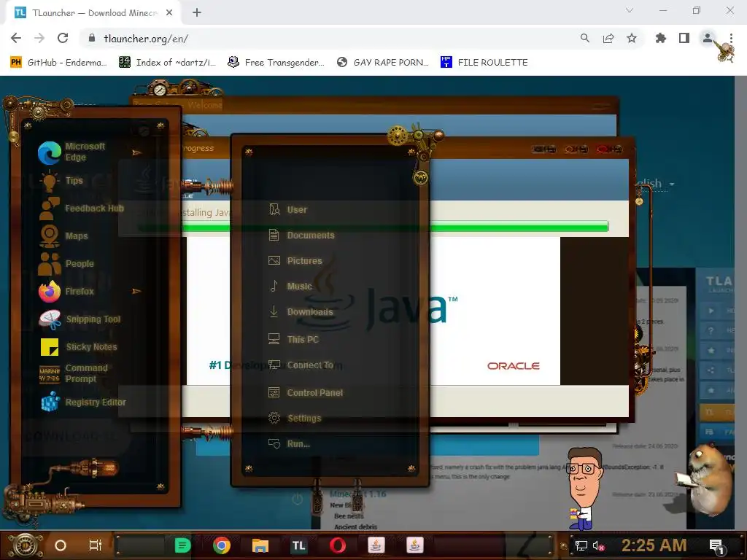
Task: Switch to TLauncher app on the taskbar
Action: pyautogui.click(x=298, y=545)
